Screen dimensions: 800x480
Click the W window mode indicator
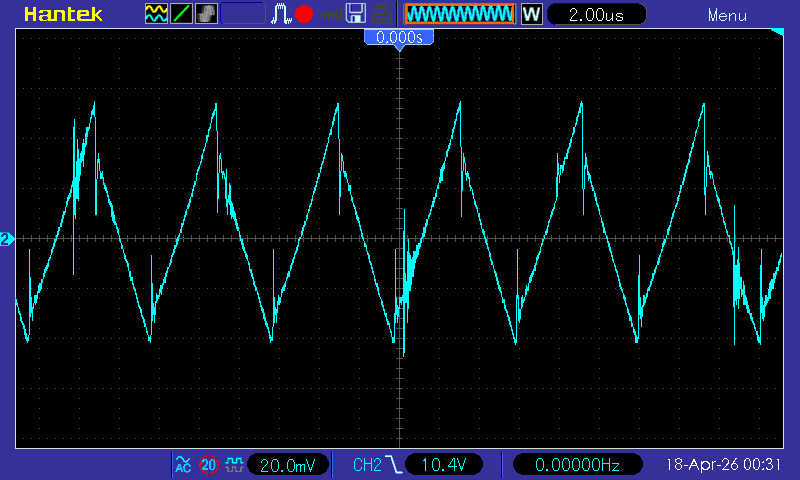coord(531,14)
